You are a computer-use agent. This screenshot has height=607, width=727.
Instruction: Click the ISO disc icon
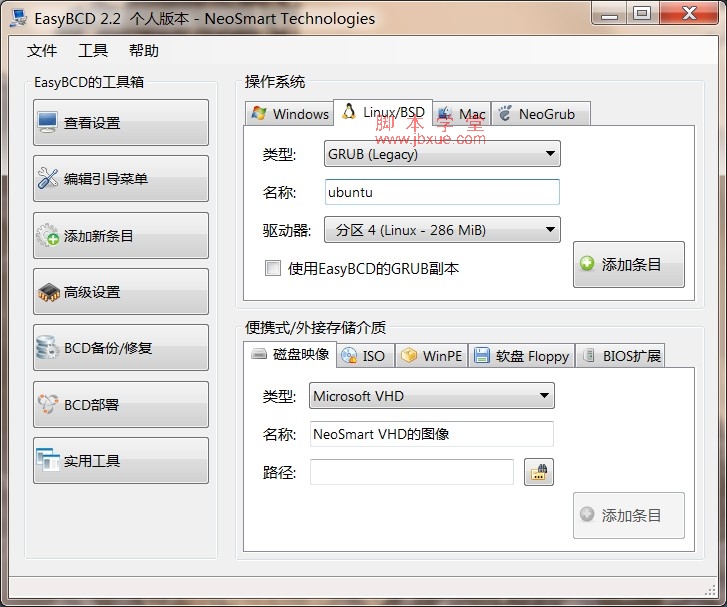point(349,356)
